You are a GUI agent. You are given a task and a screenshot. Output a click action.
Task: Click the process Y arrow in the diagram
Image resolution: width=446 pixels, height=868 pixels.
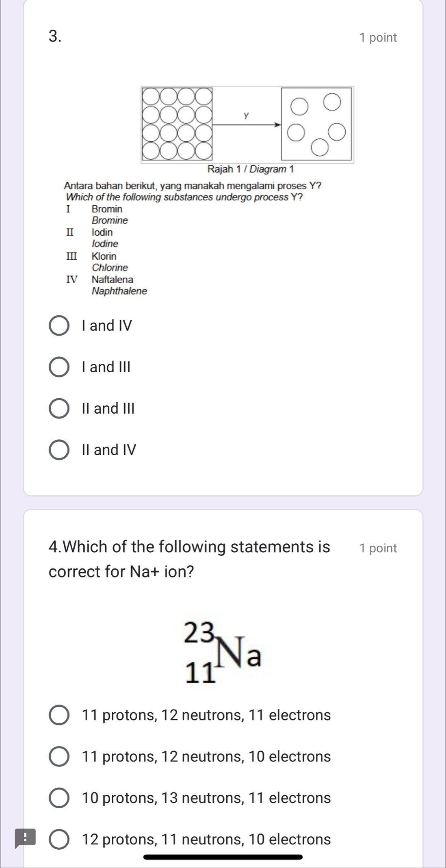pos(247,125)
